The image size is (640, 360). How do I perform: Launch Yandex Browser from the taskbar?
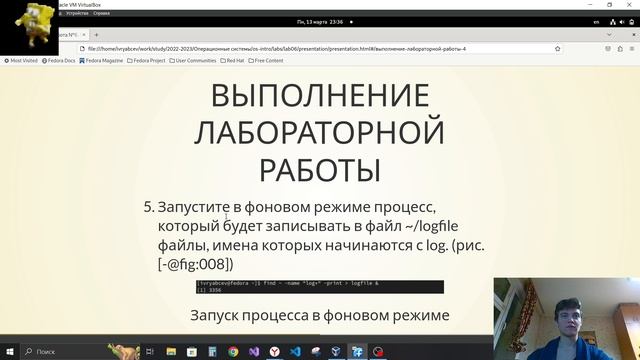275,351
